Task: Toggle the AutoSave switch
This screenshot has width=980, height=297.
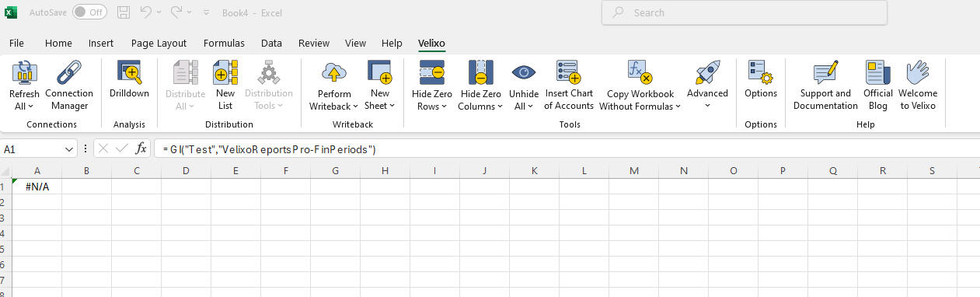Action: [x=90, y=12]
